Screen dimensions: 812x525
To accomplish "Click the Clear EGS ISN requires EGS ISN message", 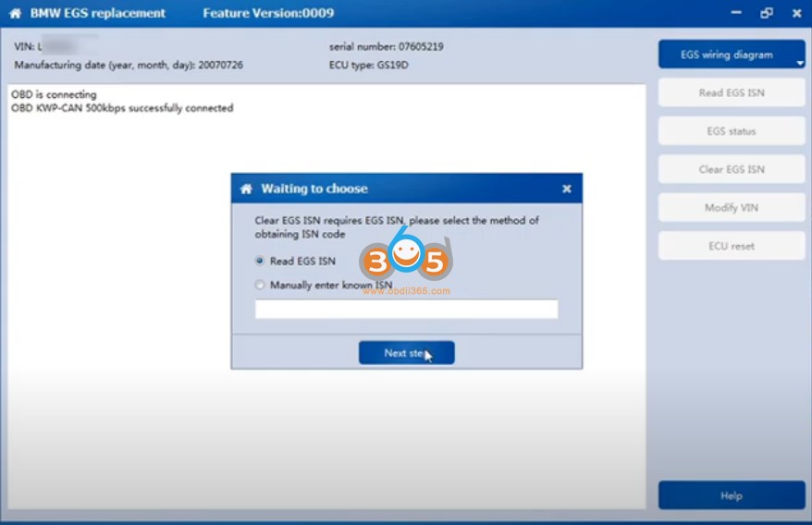I will click(397, 227).
